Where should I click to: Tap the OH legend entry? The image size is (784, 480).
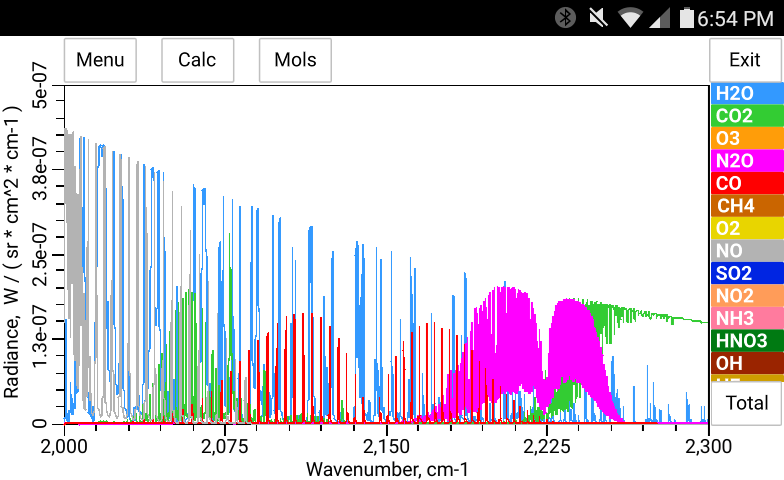[x=746, y=363]
